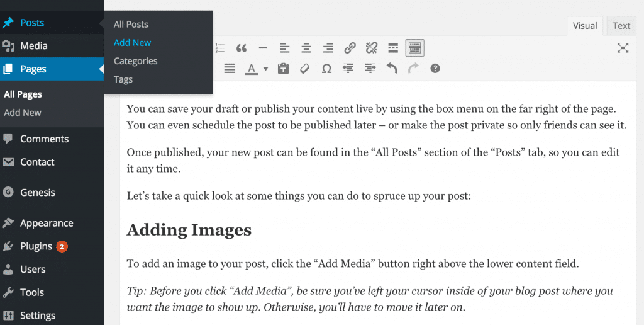Open distraction-free fullscreen mode
This screenshot has width=644, height=325.
(x=623, y=48)
